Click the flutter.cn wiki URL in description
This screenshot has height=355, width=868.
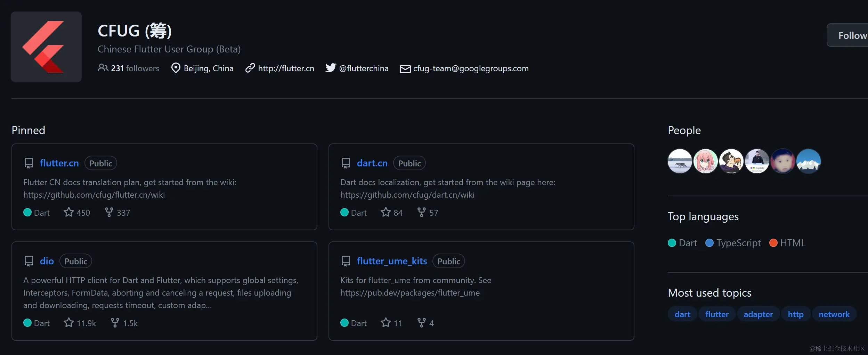(94, 195)
